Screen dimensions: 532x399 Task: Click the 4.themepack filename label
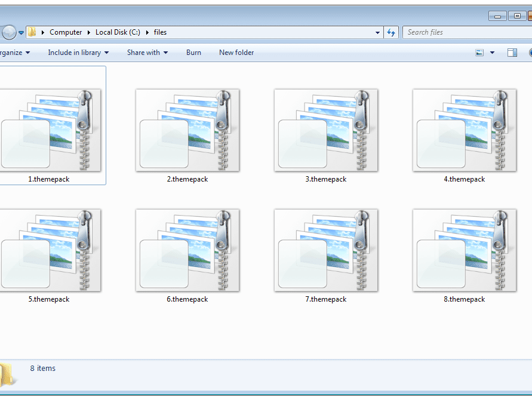(x=464, y=179)
